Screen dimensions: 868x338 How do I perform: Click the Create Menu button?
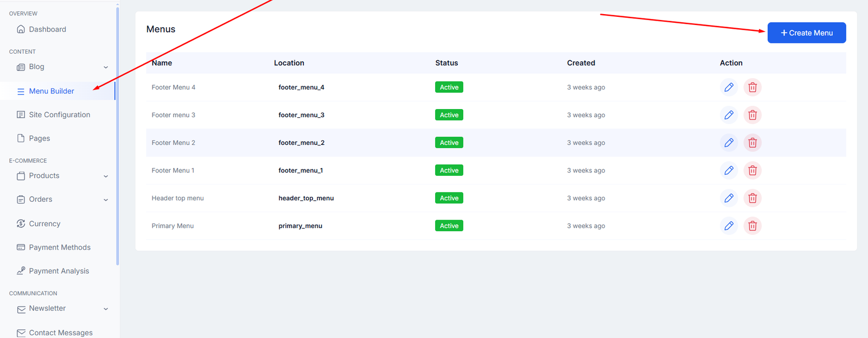(807, 33)
